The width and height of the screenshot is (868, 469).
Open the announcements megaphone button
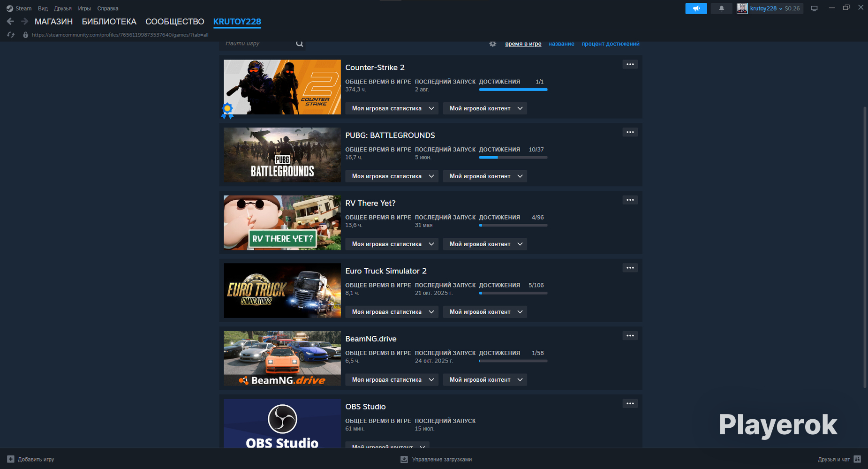pos(696,8)
